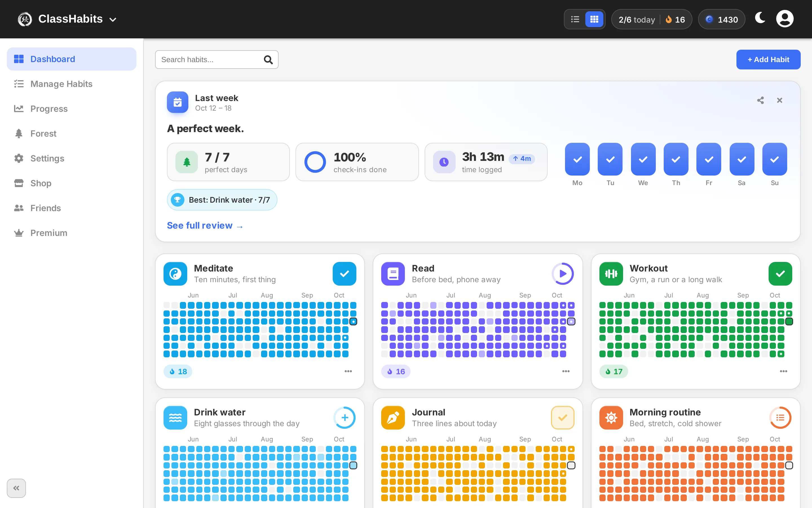Share the Last week summary
Image resolution: width=812 pixels, height=508 pixels.
coord(760,100)
